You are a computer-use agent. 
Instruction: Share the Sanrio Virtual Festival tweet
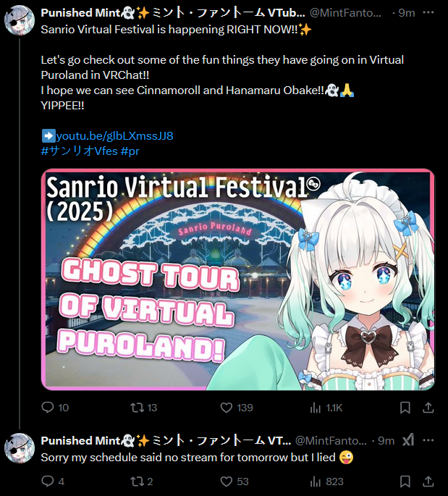428,408
